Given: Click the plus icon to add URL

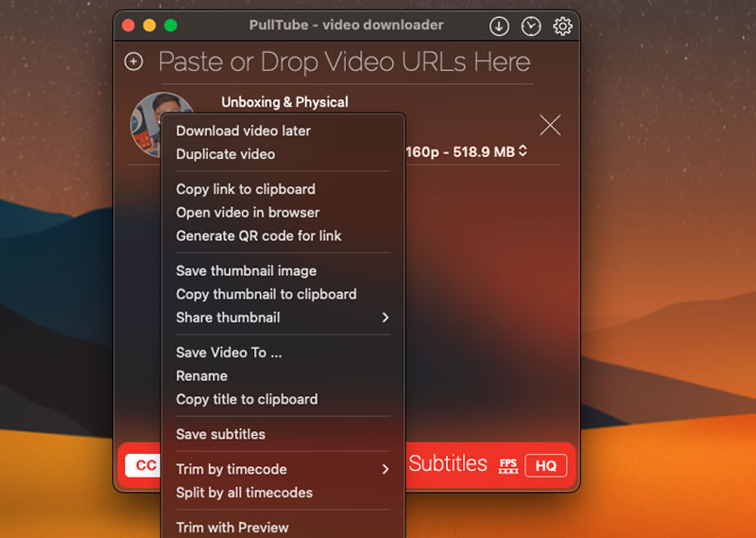Looking at the screenshot, I should tap(133, 61).
